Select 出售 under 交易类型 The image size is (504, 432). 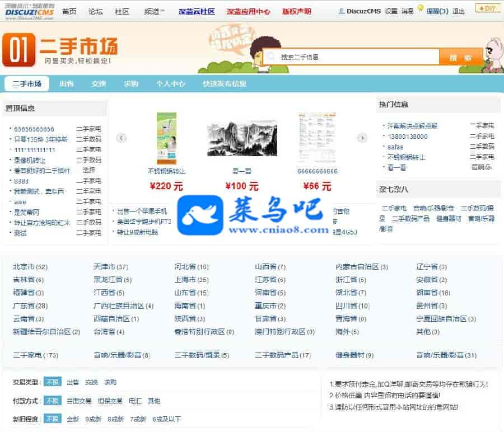point(73,382)
